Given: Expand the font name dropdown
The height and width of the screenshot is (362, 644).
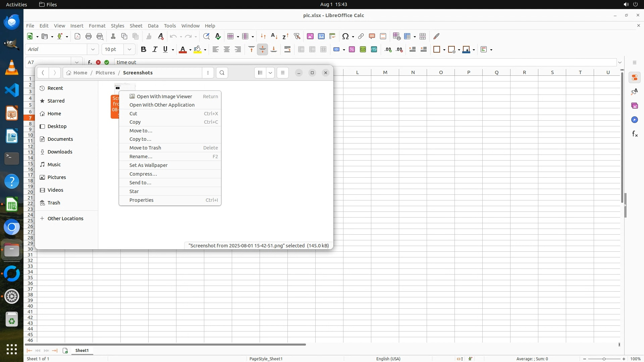Looking at the screenshot, I should 93,49.
